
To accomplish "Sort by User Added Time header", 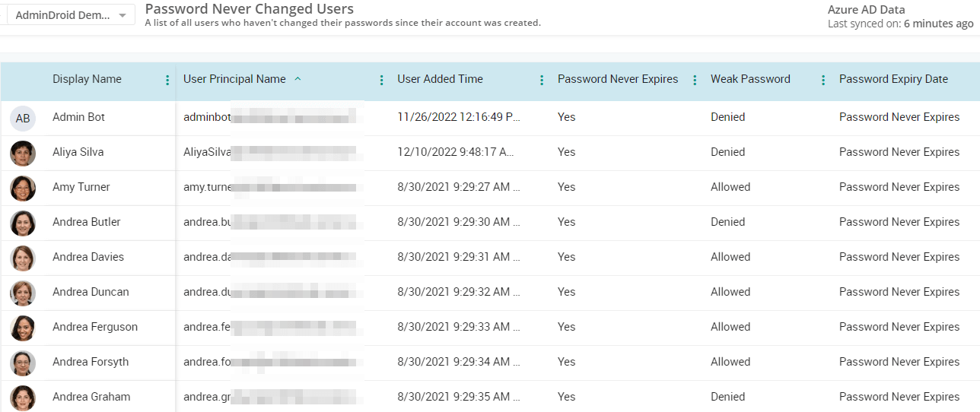I will (440, 79).
